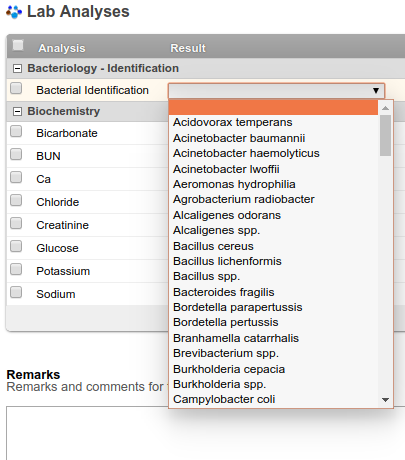Open the Bacterial Identification result dropdown arrow
Viewport: 405px width, 460px height.
376,90
